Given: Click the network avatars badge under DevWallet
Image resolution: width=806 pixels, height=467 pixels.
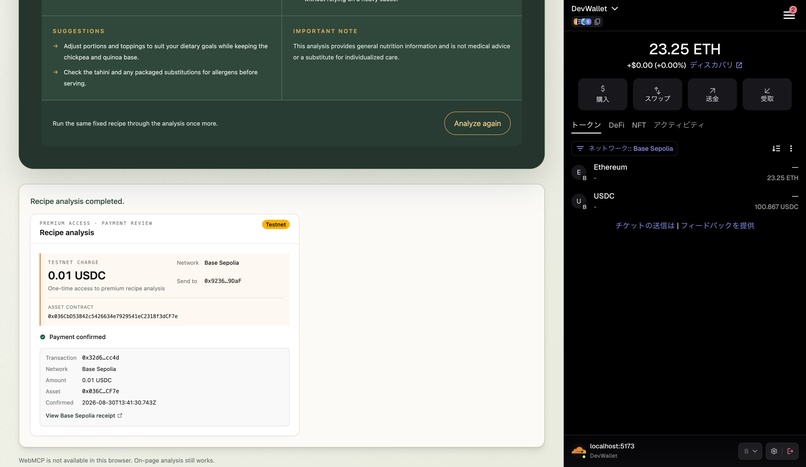Looking at the screenshot, I should coord(582,22).
